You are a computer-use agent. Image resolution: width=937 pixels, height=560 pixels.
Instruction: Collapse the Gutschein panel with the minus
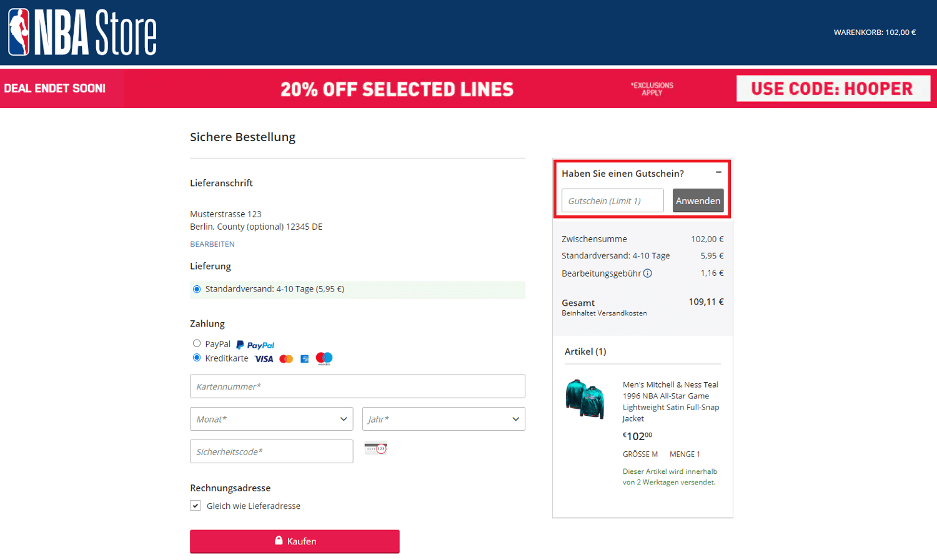(x=718, y=172)
